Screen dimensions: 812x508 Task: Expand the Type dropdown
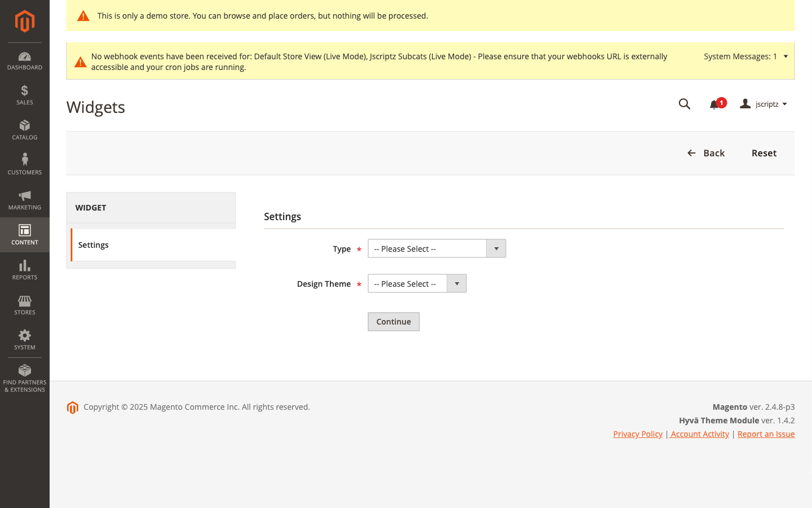click(x=496, y=248)
